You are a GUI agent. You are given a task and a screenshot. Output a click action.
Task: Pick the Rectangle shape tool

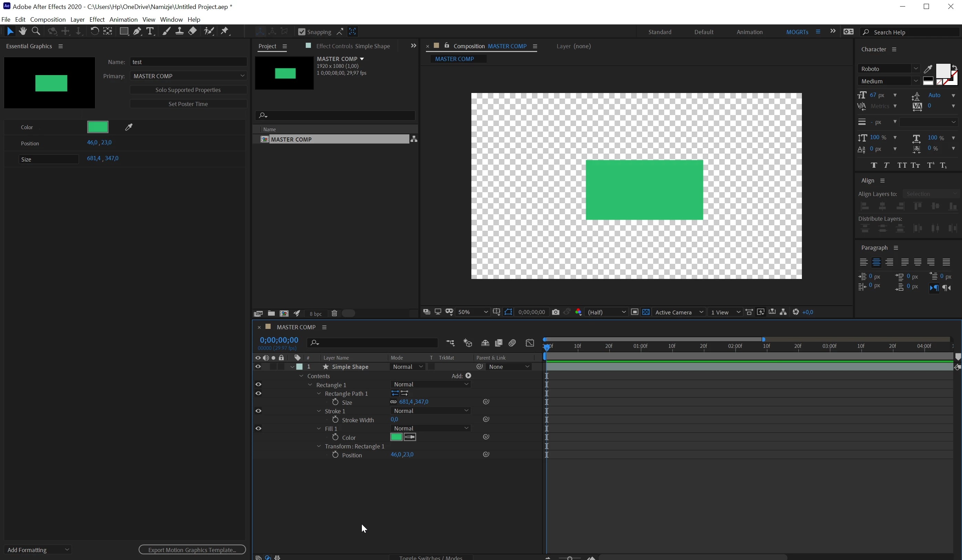(124, 31)
